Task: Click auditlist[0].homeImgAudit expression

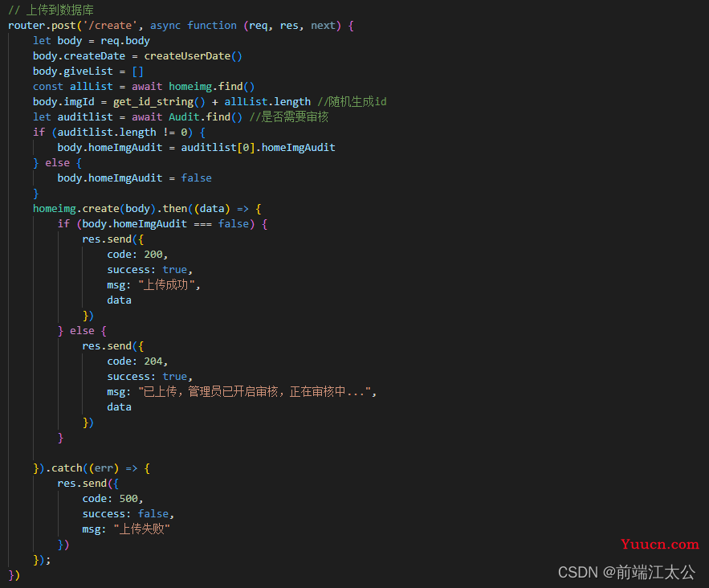Action: (259, 148)
